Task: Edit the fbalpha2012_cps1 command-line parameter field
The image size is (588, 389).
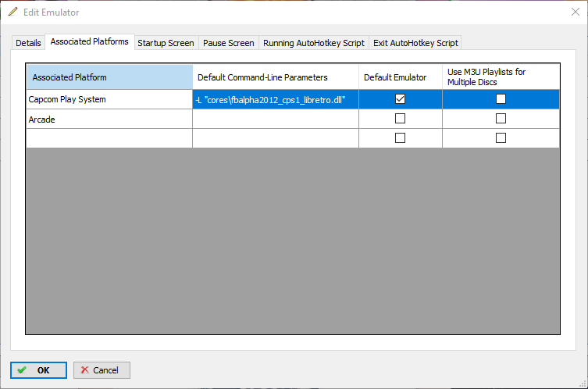Action: [275, 99]
